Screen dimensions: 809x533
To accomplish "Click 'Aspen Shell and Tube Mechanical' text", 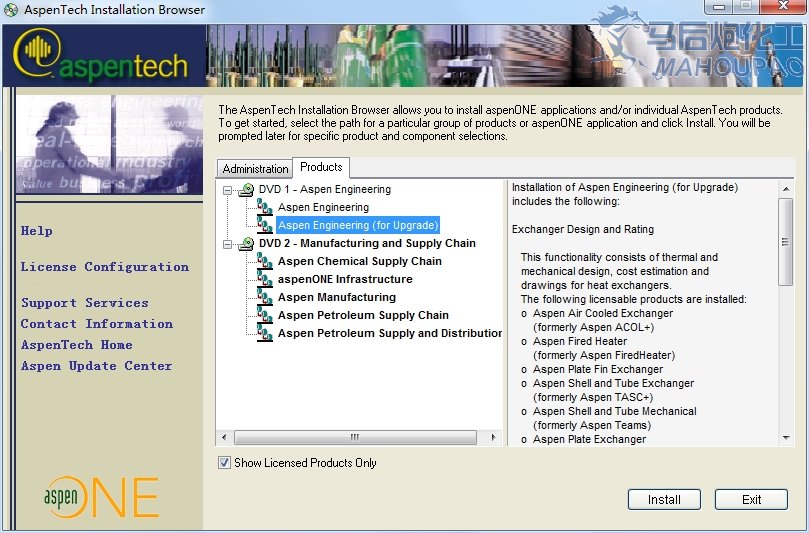I will tap(614, 411).
